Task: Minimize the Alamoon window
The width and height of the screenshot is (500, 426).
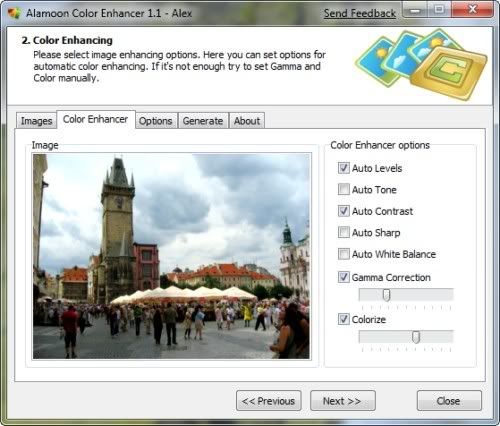Action: click(x=415, y=10)
